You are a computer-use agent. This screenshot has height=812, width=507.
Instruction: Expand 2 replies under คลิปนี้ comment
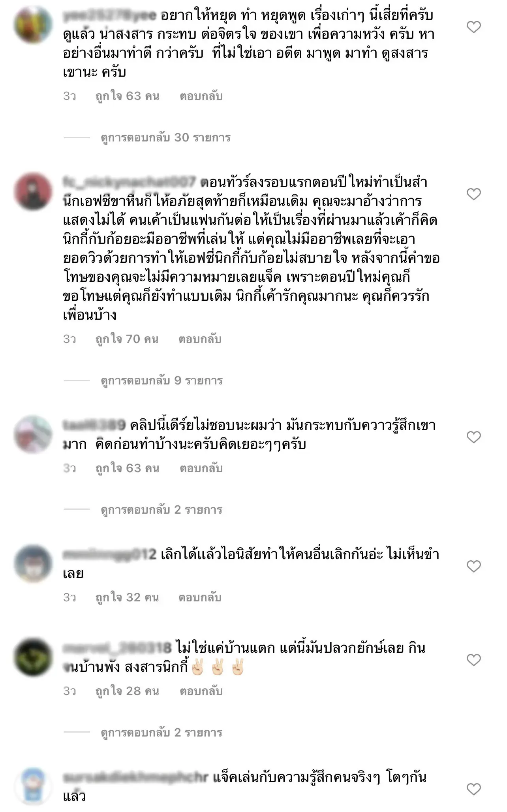tap(161, 510)
